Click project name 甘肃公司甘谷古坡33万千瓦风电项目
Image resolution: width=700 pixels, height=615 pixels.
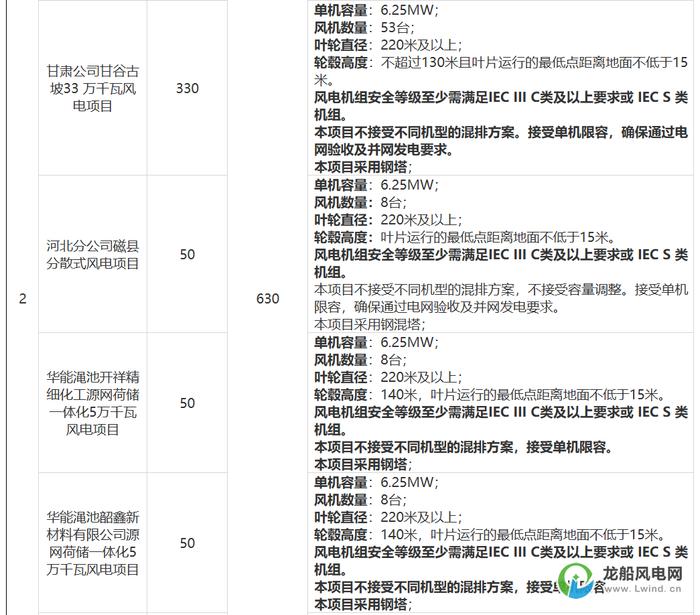click(x=93, y=88)
